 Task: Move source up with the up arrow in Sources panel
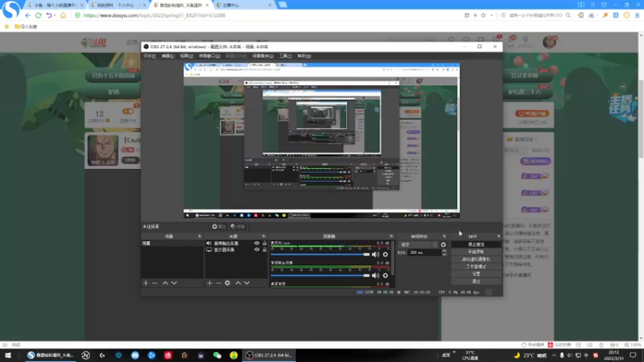point(237,283)
